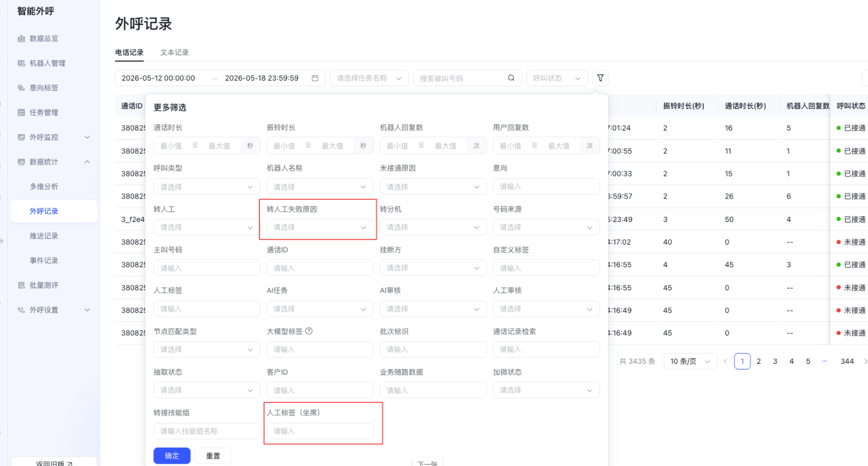Open the 机器人名称 dropdown
The height and width of the screenshot is (466, 868).
[320, 187]
